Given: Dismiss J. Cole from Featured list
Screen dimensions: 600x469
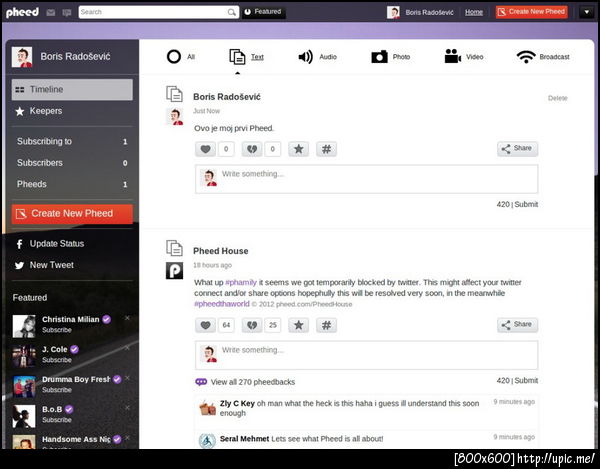Looking at the screenshot, I should 127,348.
